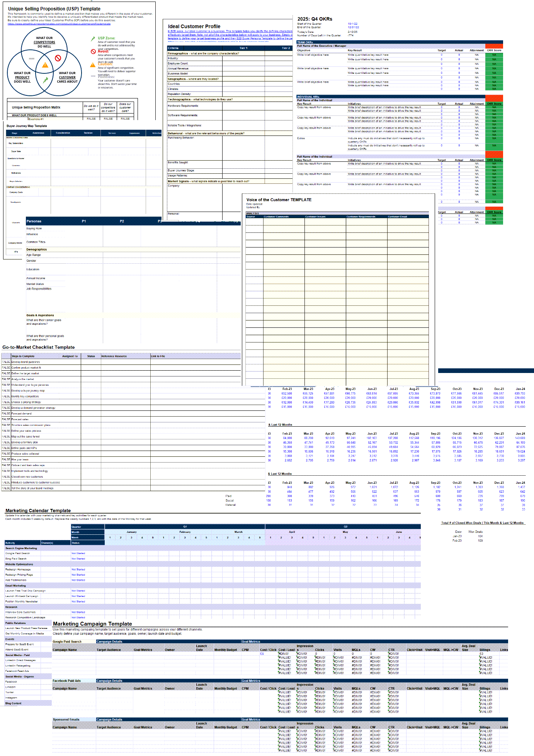Open the Not Started status for Redesign Homepage
This screenshot has height=756, width=534.
point(78,570)
